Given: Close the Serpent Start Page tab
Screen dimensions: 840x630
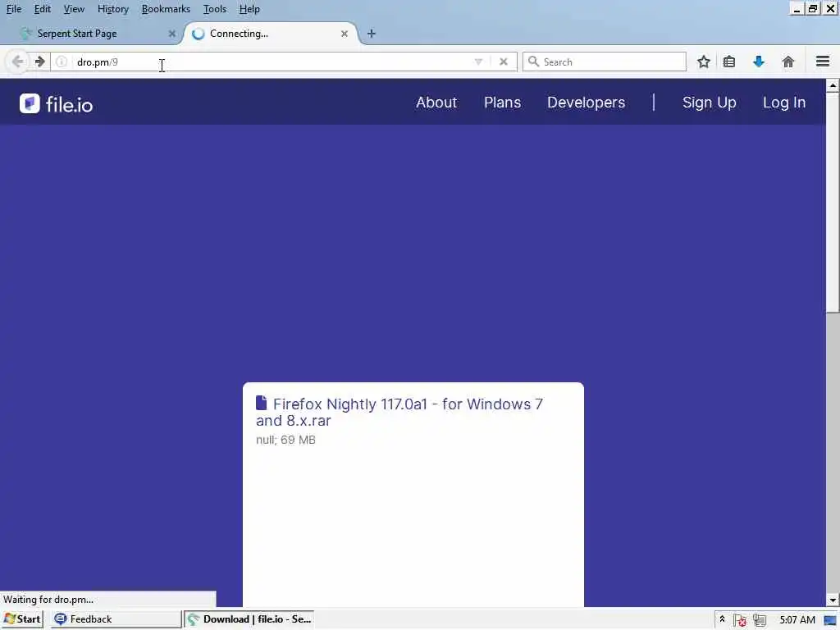Looking at the screenshot, I should 172,34.
